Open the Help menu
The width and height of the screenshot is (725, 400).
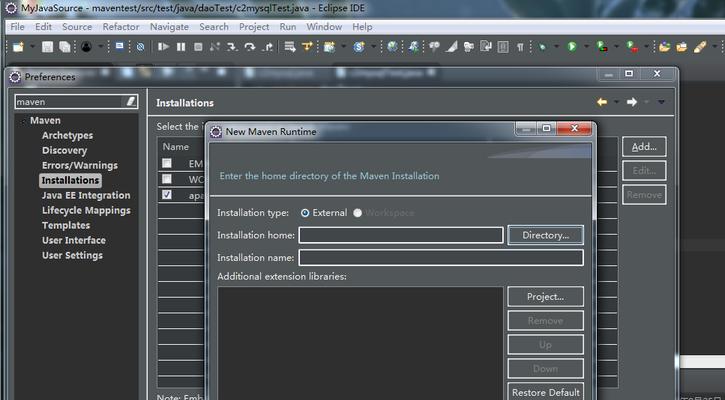coord(362,27)
